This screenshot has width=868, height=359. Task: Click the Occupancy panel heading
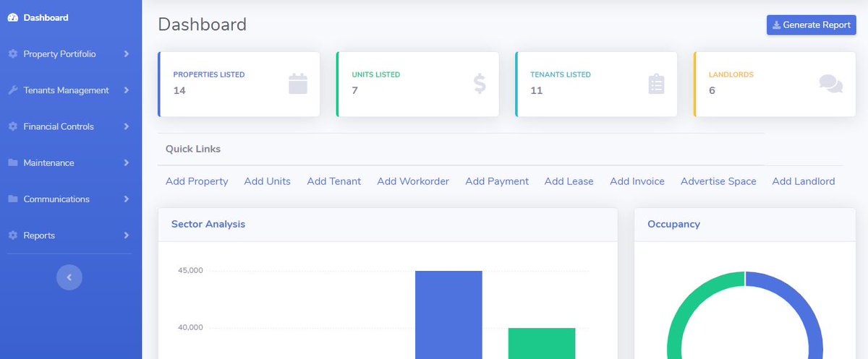click(x=674, y=224)
